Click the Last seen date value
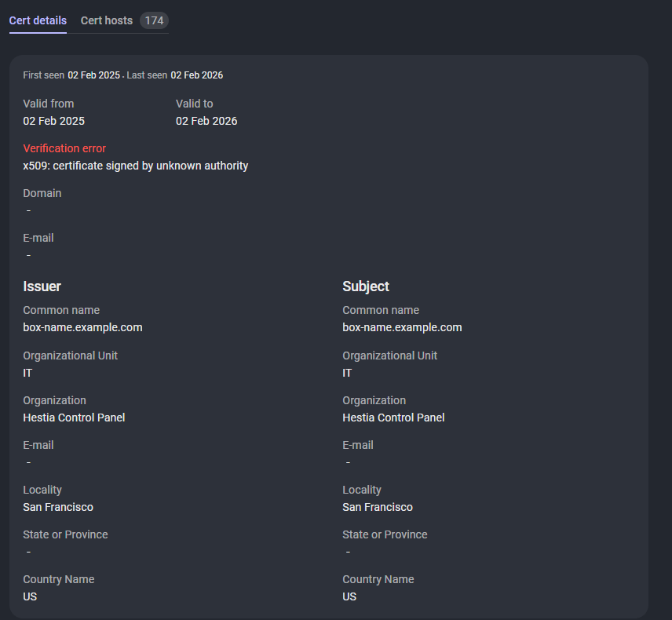The image size is (672, 620). click(197, 75)
